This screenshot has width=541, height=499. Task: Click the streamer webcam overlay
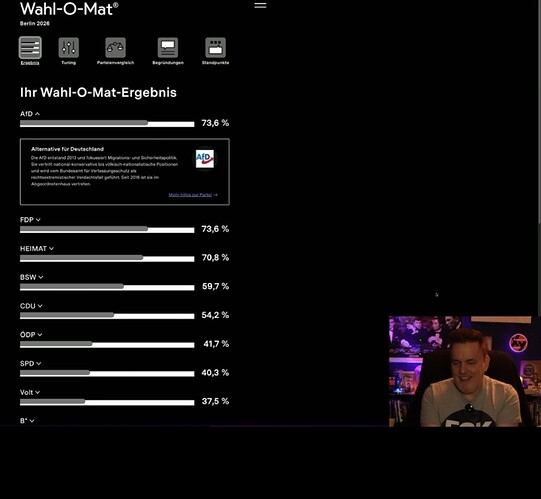[x=465, y=371]
